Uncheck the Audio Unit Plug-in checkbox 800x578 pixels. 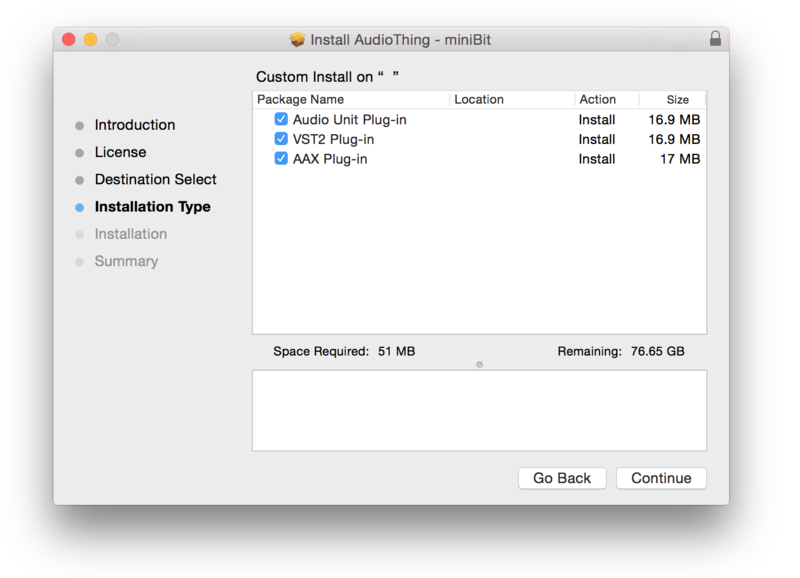tap(281, 120)
